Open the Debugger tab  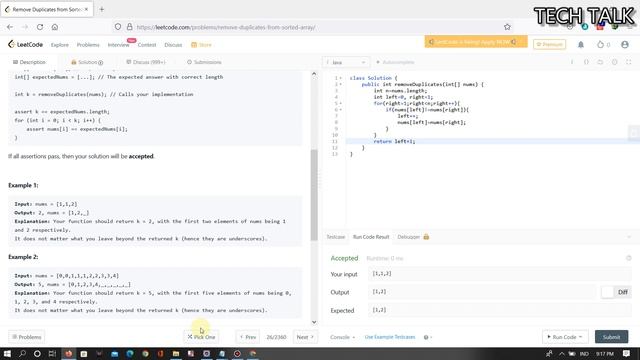(x=409, y=237)
